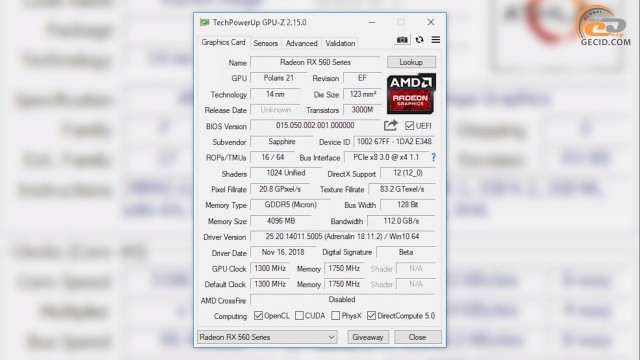The height and width of the screenshot is (360, 640).
Task: Open the Radeon RX 560 Series dropdown
Action: tap(267, 337)
